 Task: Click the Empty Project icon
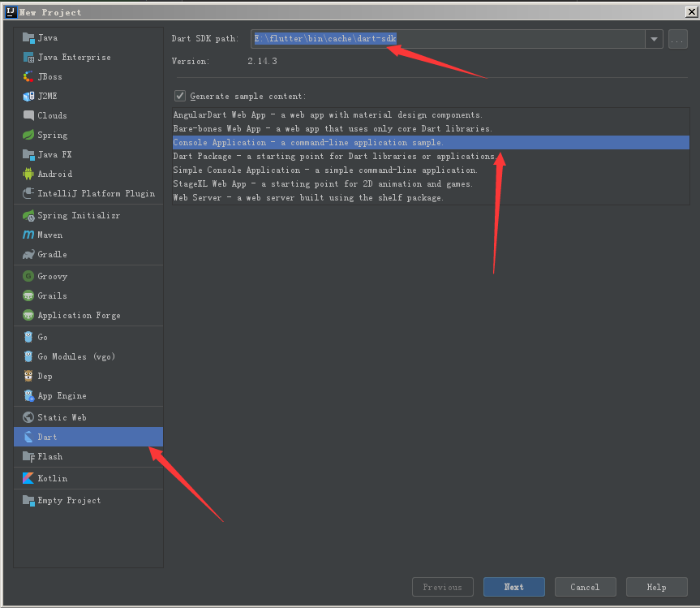[x=28, y=500]
